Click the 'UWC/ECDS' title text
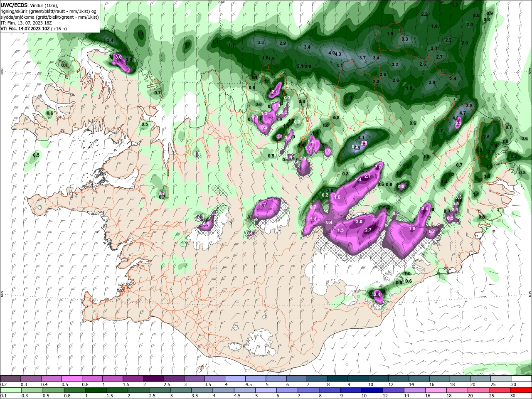Image resolution: width=532 pixels, height=399 pixels. point(15,5)
